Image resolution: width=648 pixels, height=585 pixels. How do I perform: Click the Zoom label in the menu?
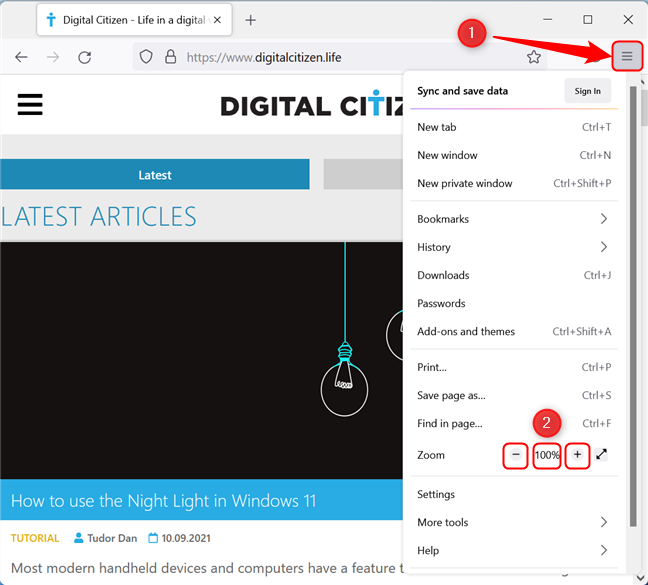431,455
